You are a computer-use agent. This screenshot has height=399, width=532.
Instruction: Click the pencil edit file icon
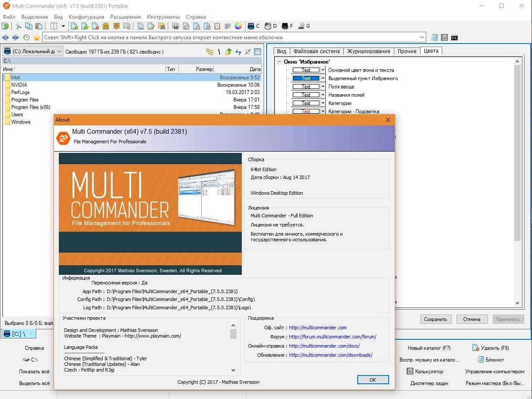click(x=151, y=26)
